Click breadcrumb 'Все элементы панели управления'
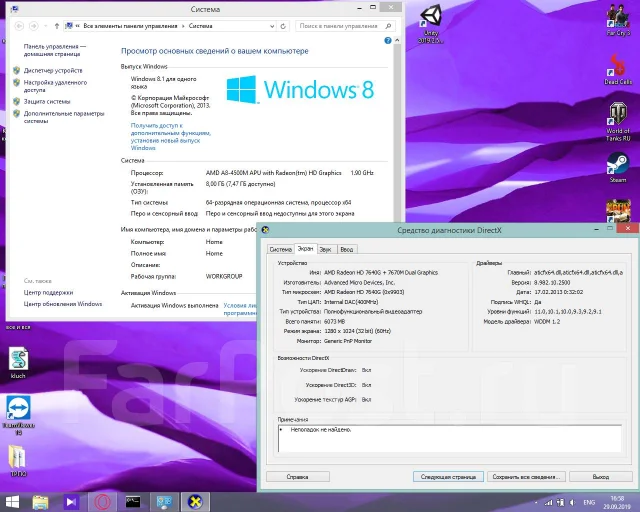The height and width of the screenshot is (512, 640). tap(130, 26)
